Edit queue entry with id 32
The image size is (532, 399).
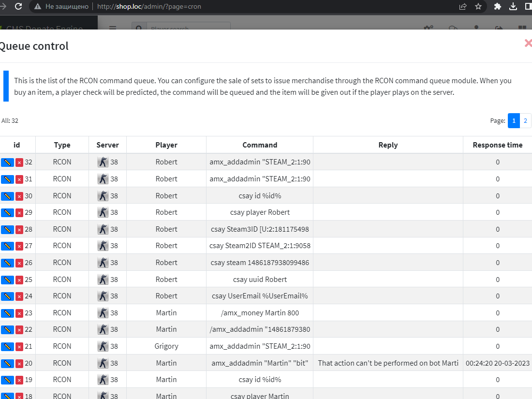[x=7, y=163]
